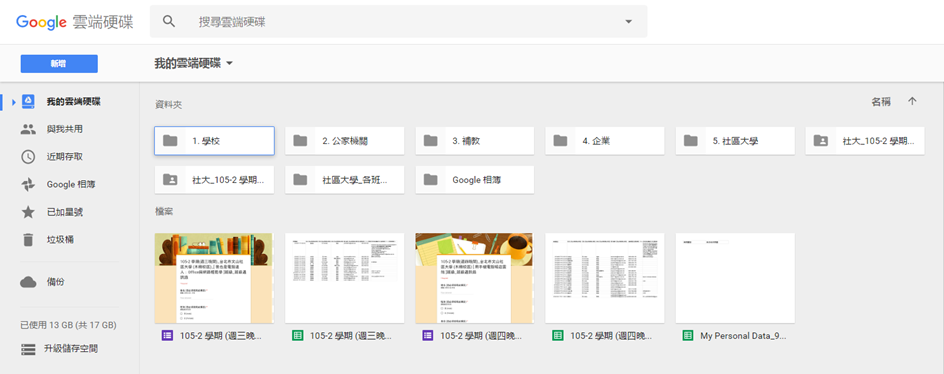This screenshot has width=944, height=374.
Task: Click folder icon of 1. 學校
Action: tap(170, 141)
